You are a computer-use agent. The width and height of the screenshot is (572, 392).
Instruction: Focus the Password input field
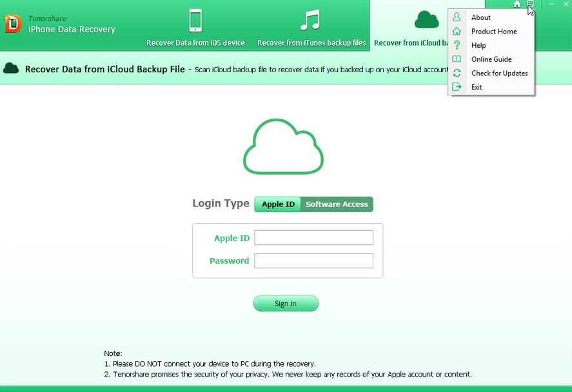point(313,260)
